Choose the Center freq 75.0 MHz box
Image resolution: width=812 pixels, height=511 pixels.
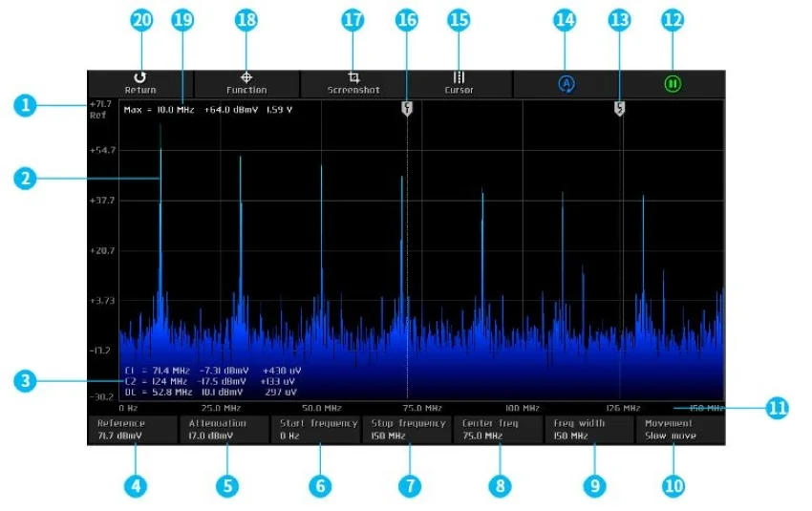point(498,429)
